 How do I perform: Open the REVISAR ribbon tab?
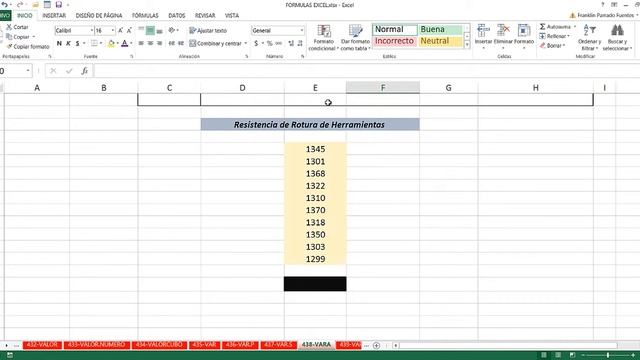[205, 16]
